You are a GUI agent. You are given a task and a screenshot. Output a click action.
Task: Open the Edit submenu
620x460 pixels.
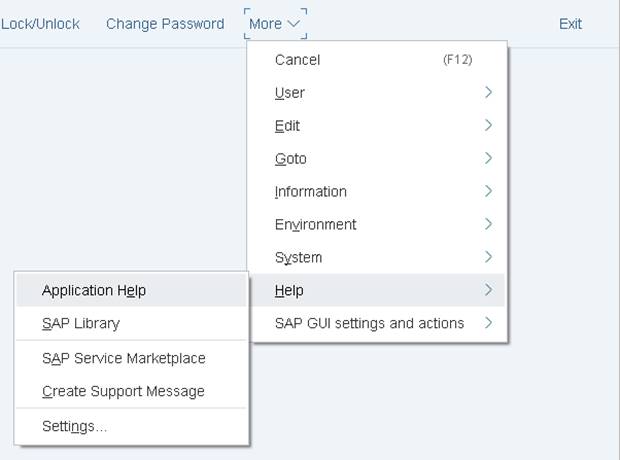coord(287,126)
